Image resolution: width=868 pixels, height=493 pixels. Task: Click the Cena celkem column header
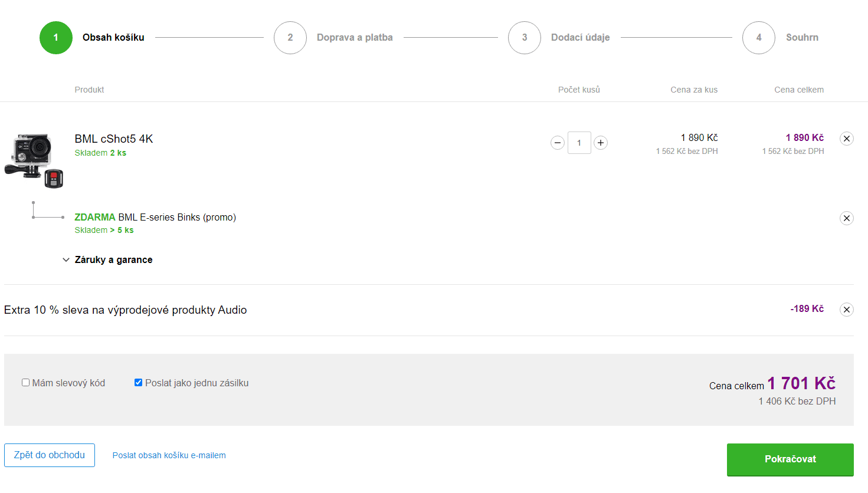[799, 90]
